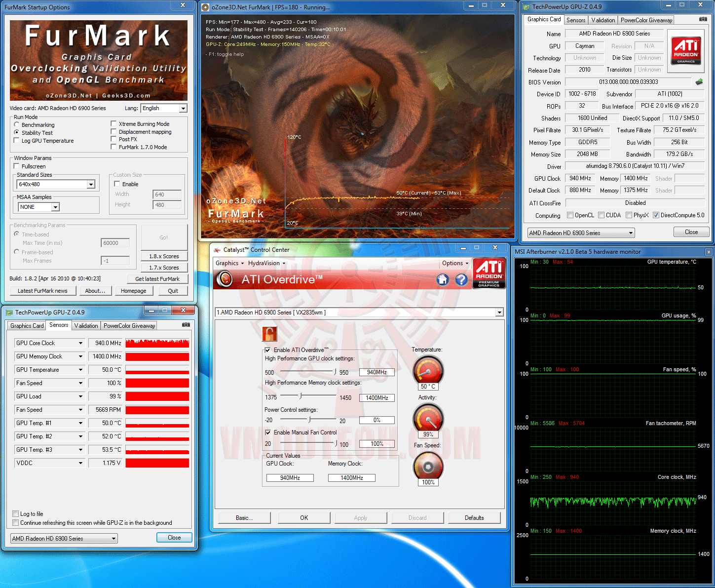The width and height of the screenshot is (715, 588).
Task: Open Catalyst help question mark icon
Action: [461, 280]
